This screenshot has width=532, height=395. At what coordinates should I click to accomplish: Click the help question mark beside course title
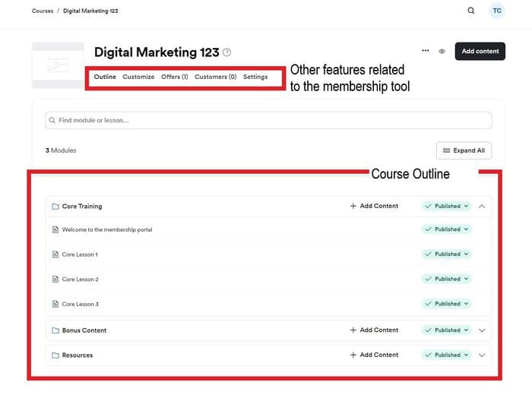point(227,52)
